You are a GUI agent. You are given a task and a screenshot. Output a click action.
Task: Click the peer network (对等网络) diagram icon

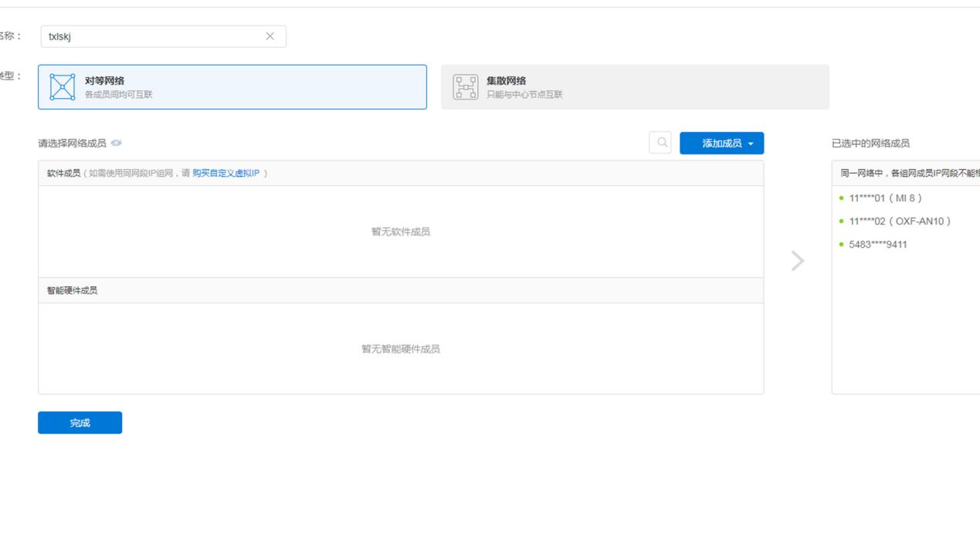point(62,87)
